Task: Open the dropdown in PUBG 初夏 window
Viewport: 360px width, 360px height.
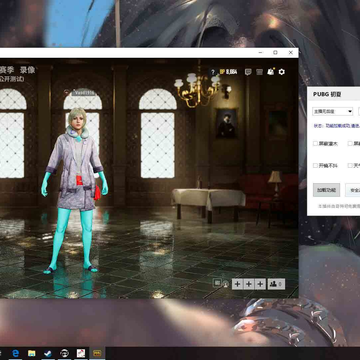Action: coord(332,111)
